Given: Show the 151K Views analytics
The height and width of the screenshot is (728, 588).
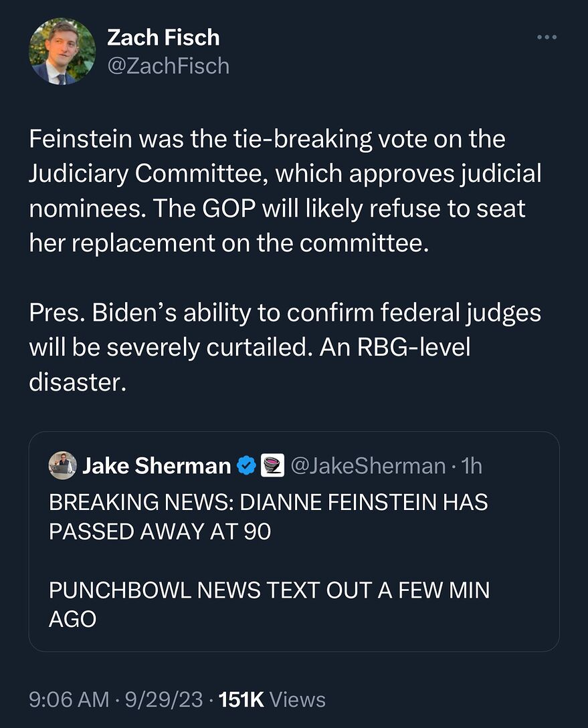Looking at the screenshot, I should pos(272,699).
